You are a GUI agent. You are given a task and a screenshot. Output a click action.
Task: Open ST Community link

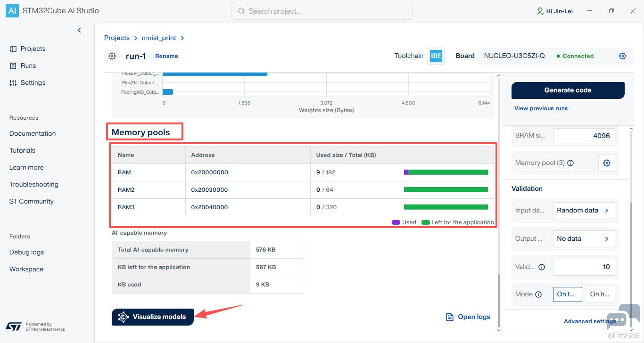pyautogui.click(x=32, y=201)
